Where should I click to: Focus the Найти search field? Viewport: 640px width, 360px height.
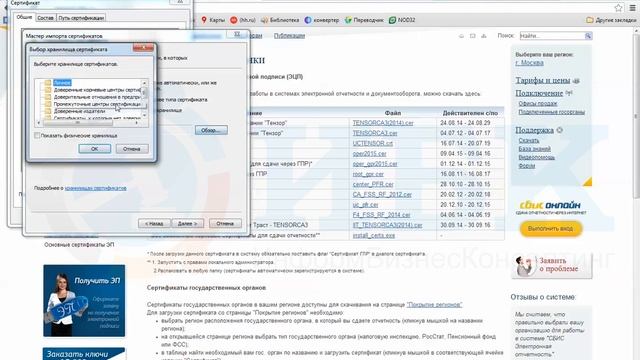pyautogui.click(x=552, y=36)
